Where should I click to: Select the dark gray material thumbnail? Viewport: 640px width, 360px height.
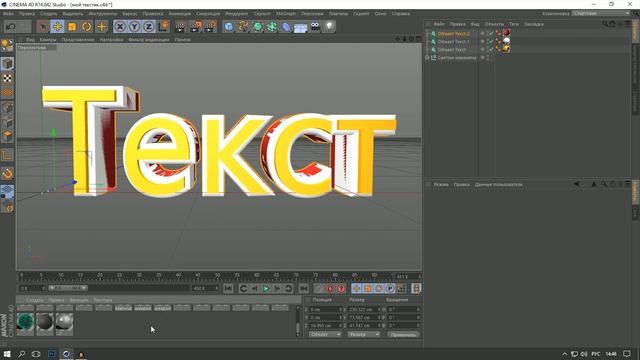[45, 322]
